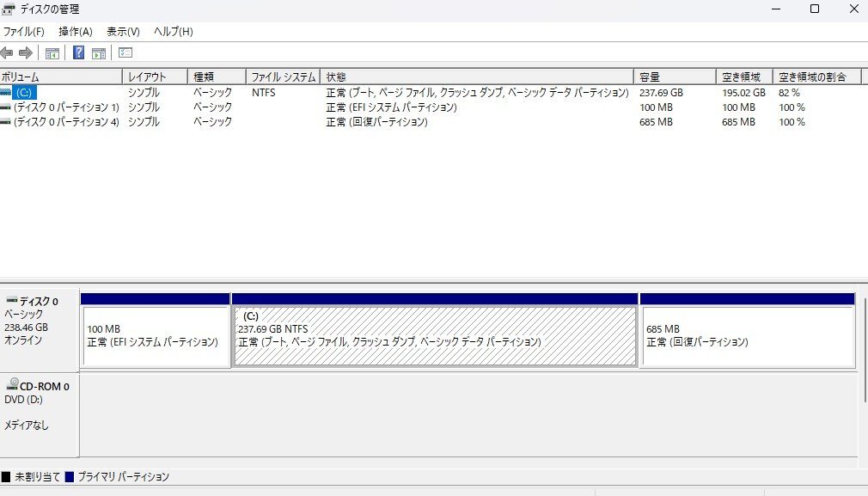Click the プライマリ パーティション blue legend swatch

tap(70, 476)
